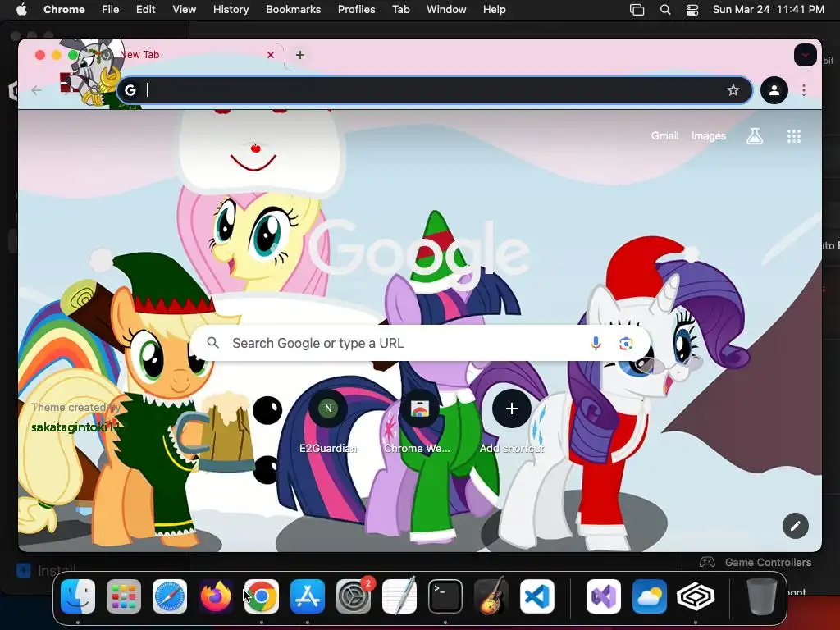The image size is (840, 630).
Task: Open the Bookmarks menu
Action: pos(293,10)
